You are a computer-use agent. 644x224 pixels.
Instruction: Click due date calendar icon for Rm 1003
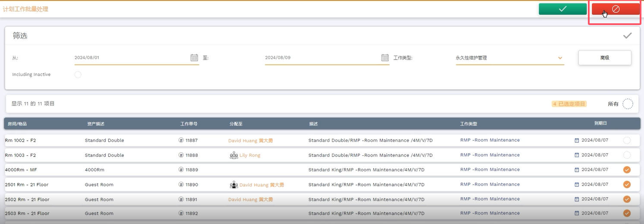point(577,155)
